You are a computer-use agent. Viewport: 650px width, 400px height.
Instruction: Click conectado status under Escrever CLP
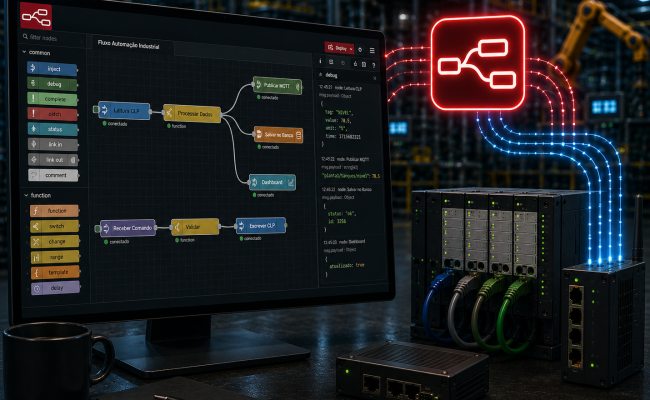click(x=251, y=238)
